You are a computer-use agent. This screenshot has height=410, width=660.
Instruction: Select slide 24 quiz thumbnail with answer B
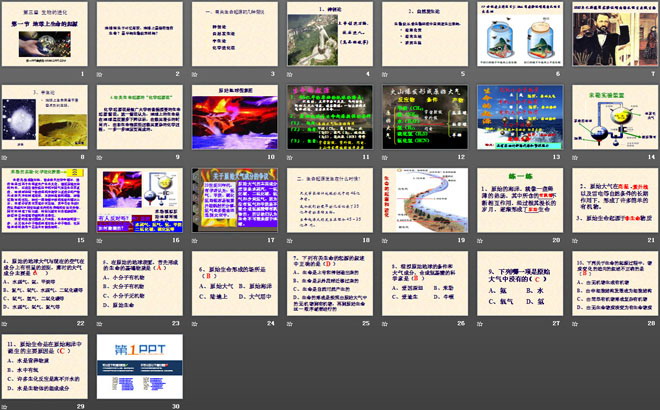pyautogui.click(x=235, y=283)
